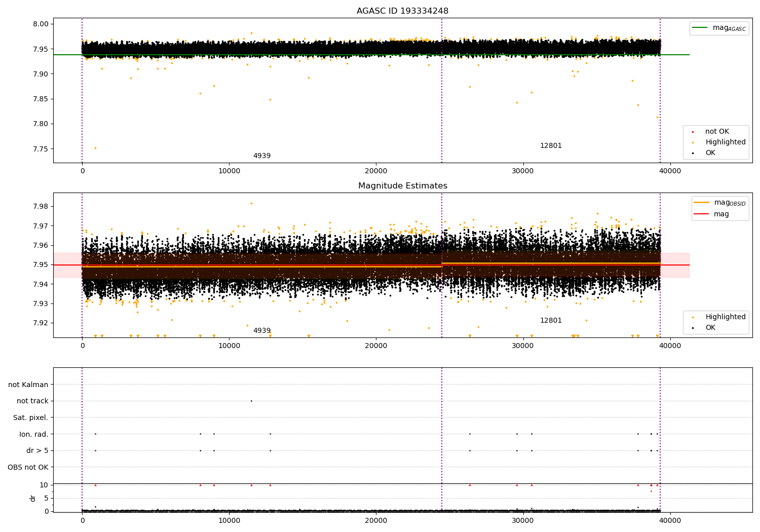760x532 pixels.
Task: Select the 'OBS not OK' axis label
Action: [x=28, y=467]
